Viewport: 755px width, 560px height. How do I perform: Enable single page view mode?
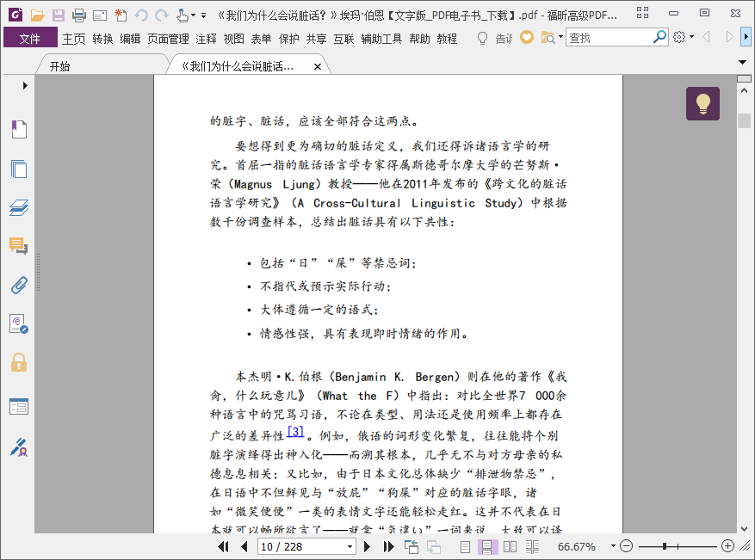(x=465, y=546)
